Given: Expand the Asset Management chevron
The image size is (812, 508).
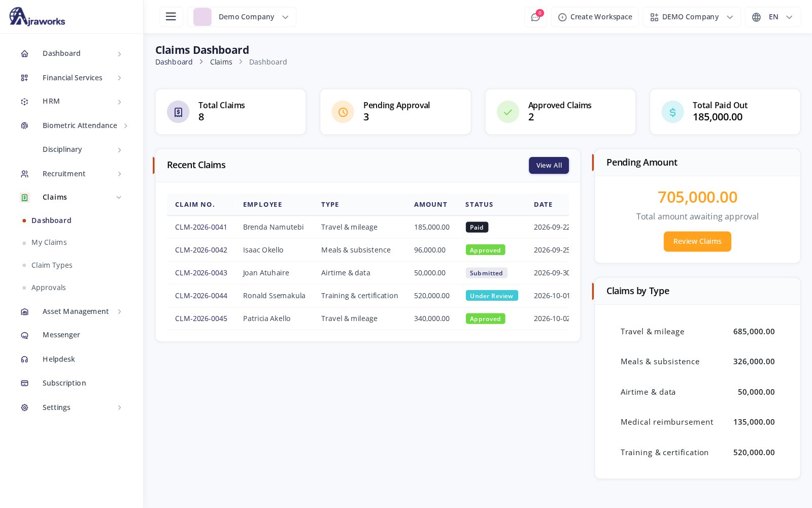Looking at the screenshot, I should pos(119,311).
